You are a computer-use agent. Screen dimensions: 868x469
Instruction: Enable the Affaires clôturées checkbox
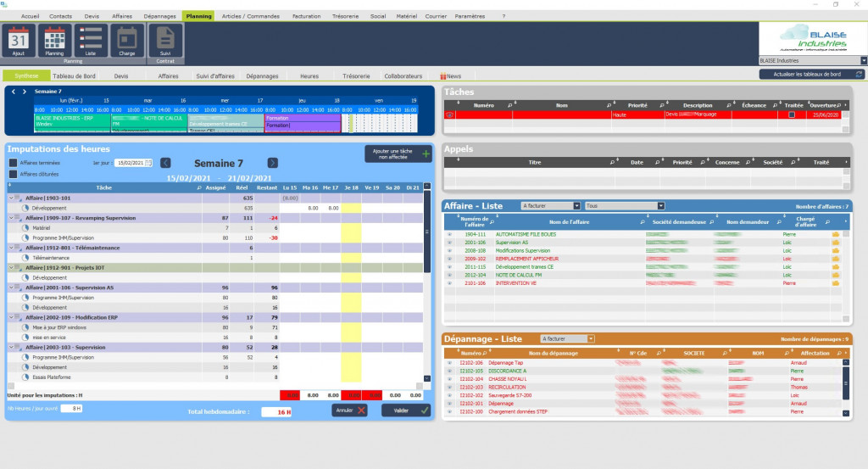[x=13, y=174]
